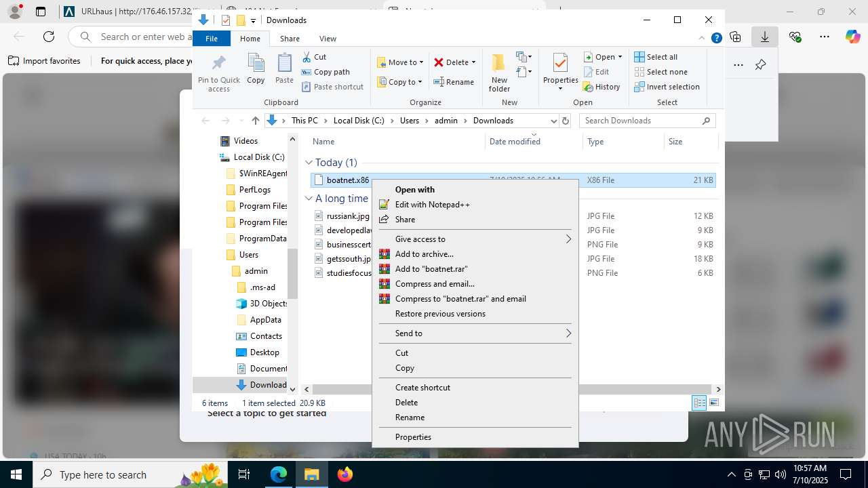Click Select all in the ribbon
The height and width of the screenshot is (488, 868).
[x=656, y=57]
